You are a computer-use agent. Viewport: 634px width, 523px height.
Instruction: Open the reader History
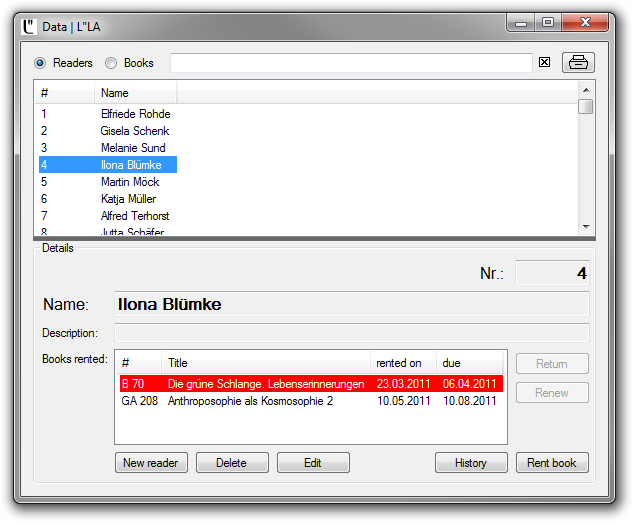pyautogui.click(x=471, y=463)
